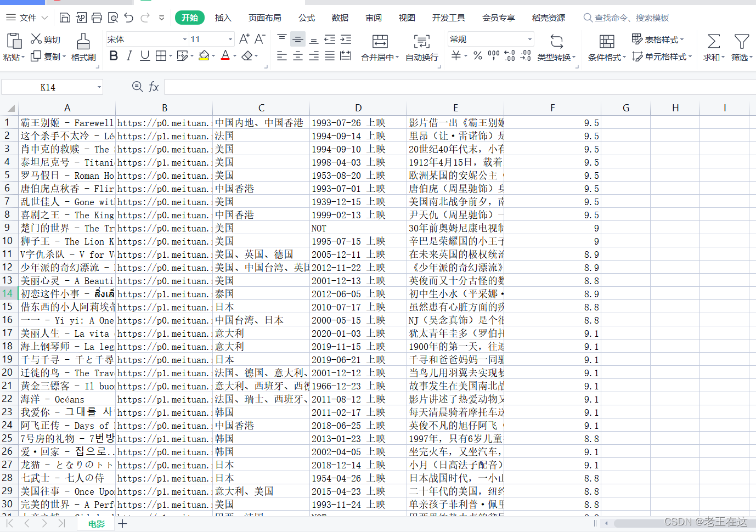Image resolution: width=756 pixels, height=532 pixels.
Task: Select the Format Painter (格式刷) brush
Action: coord(83,47)
